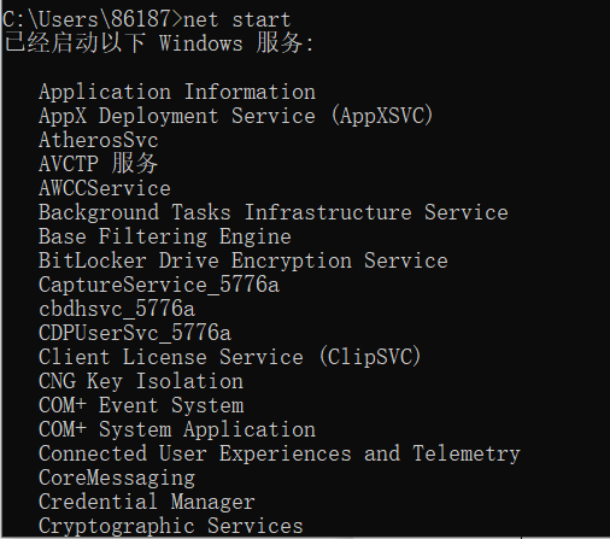This screenshot has height=539, width=610.
Task: Click the 'COM+ Event System' line
Action: 141,405
